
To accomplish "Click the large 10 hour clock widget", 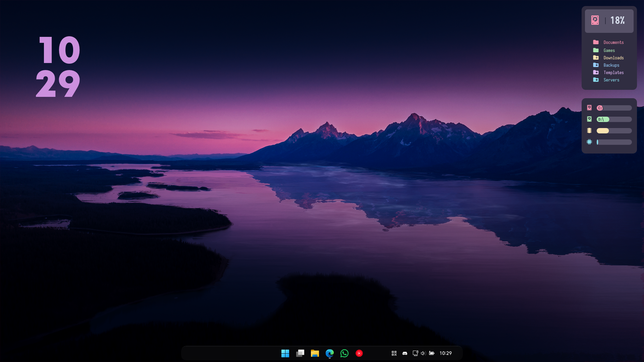I will click(60, 50).
